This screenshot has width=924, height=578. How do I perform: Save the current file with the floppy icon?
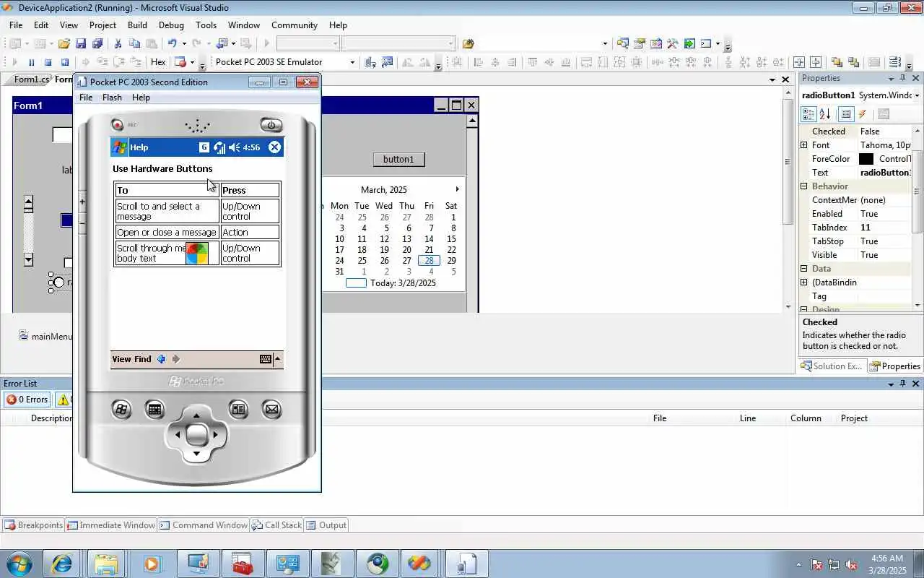[81, 43]
